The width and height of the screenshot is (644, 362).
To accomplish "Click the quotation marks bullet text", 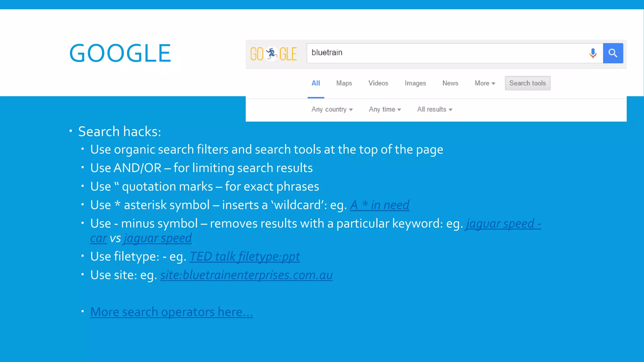I will (205, 187).
